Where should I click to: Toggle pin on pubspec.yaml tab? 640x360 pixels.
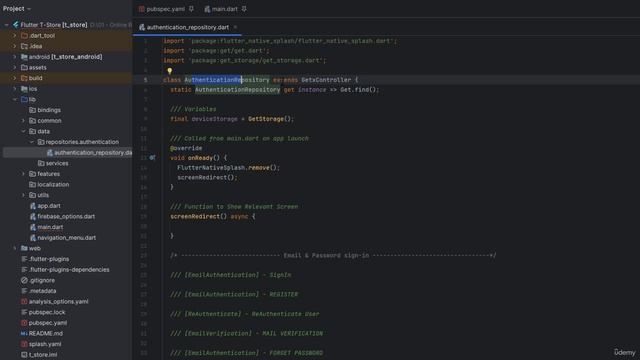tap(191, 9)
